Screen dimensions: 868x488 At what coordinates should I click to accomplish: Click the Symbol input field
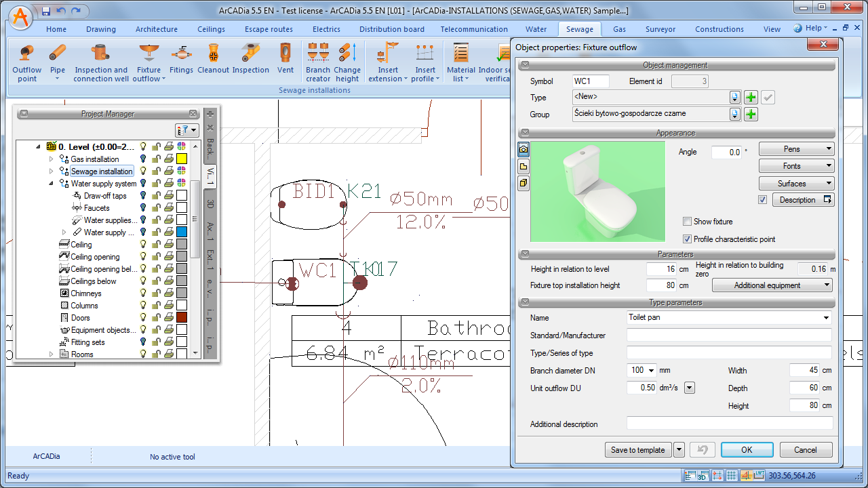click(591, 81)
